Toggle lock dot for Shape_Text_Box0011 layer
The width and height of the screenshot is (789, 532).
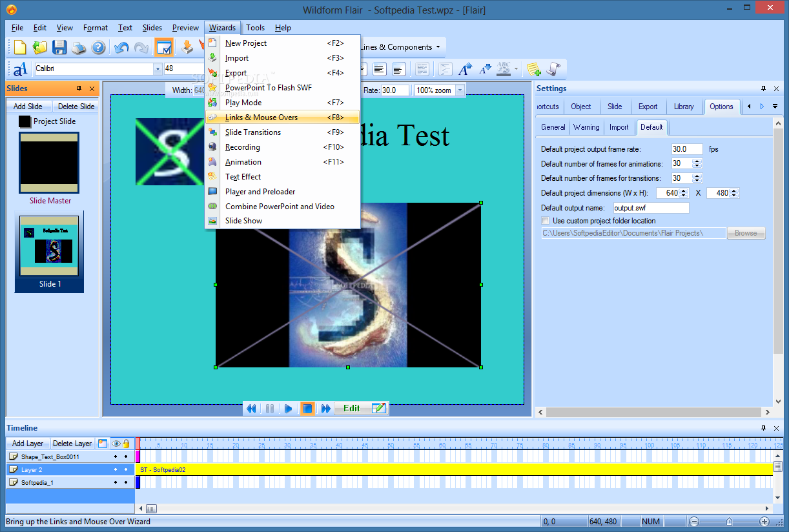click(126, 456)
